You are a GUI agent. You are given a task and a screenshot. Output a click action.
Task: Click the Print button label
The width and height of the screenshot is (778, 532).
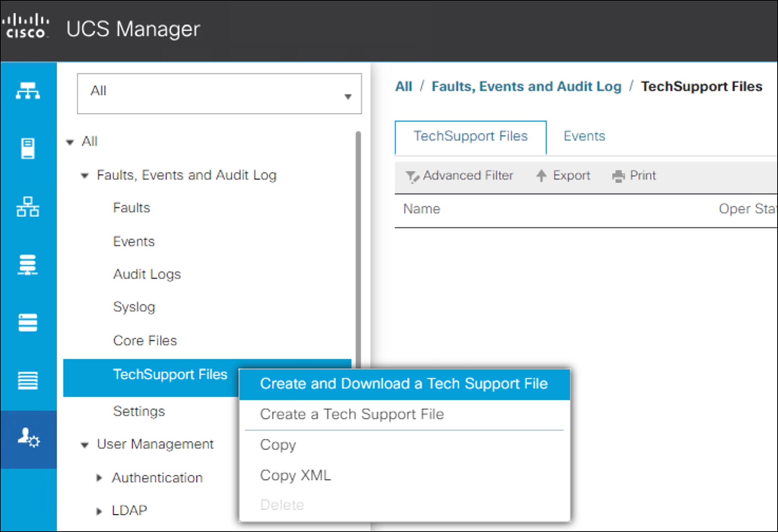coord(643,176)
